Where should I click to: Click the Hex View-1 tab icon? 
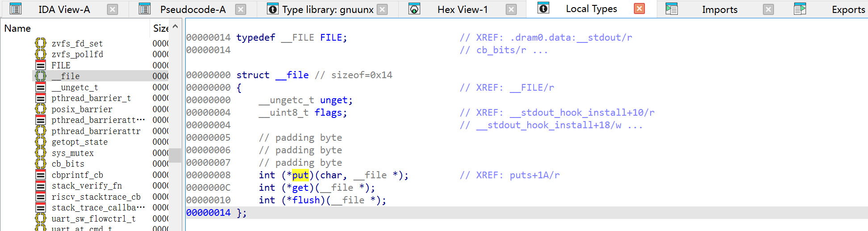[414, 9]
